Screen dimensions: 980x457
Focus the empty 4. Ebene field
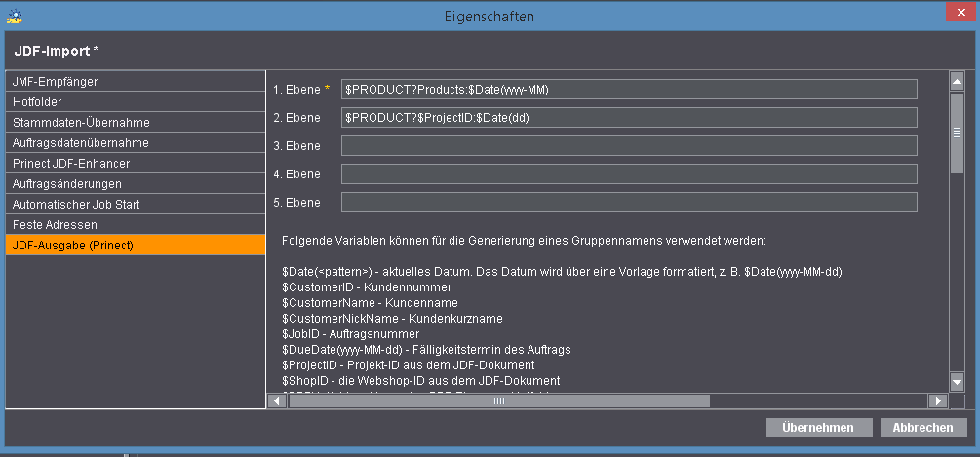click(x=629, y=174)
